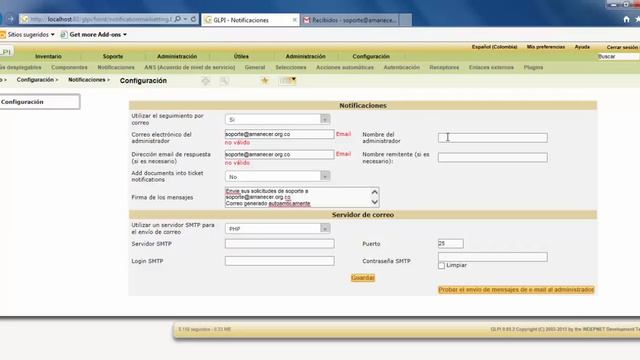Click the Notificaciones submenu link
The width and height of the screenshot is (640, 360).
116,67
